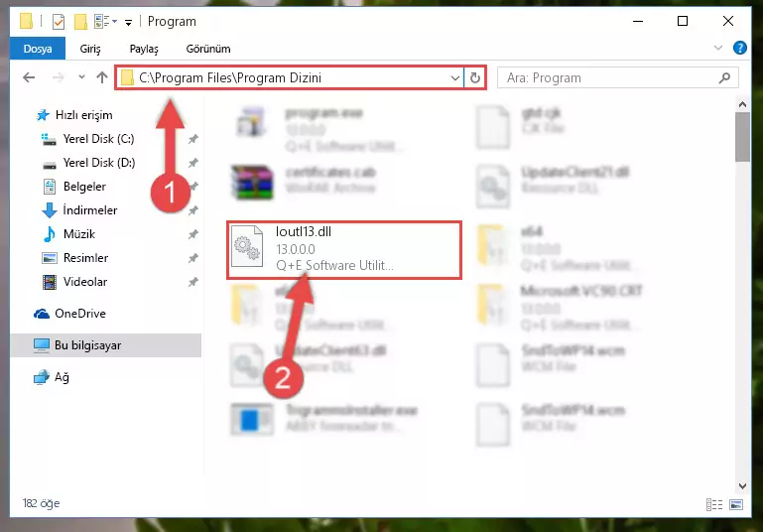
Task: Click the pin icon beside Yerel Disk (D:)
Action: (193, 163)
